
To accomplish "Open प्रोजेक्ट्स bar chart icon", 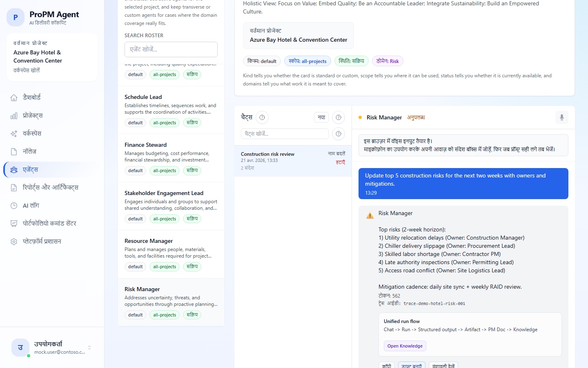I will click(x=14, y=116).
